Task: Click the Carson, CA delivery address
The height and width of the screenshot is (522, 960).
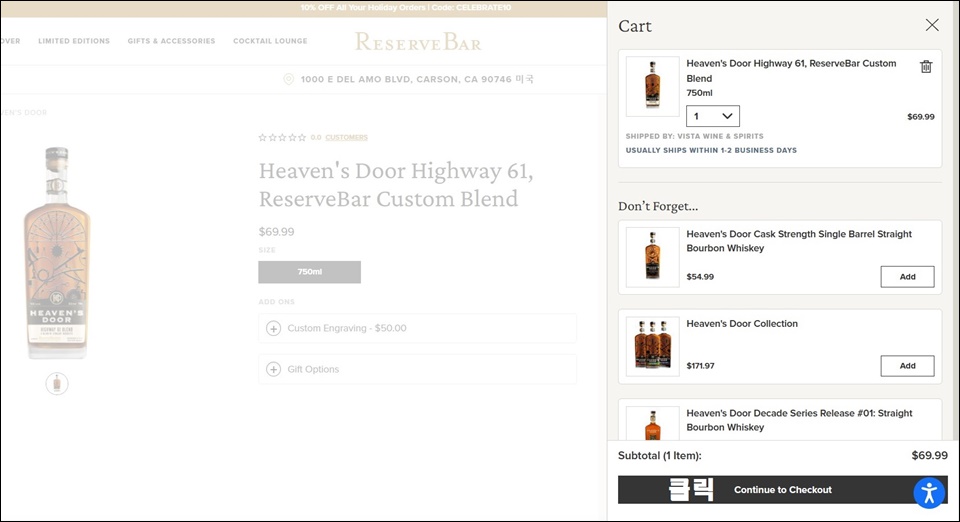Action: tap(417, 80)
